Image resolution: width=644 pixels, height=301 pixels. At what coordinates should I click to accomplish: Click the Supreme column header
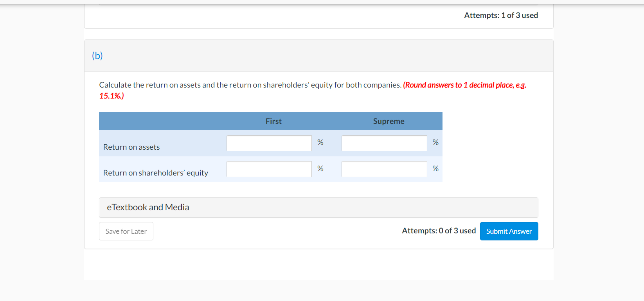coord(389,121)
